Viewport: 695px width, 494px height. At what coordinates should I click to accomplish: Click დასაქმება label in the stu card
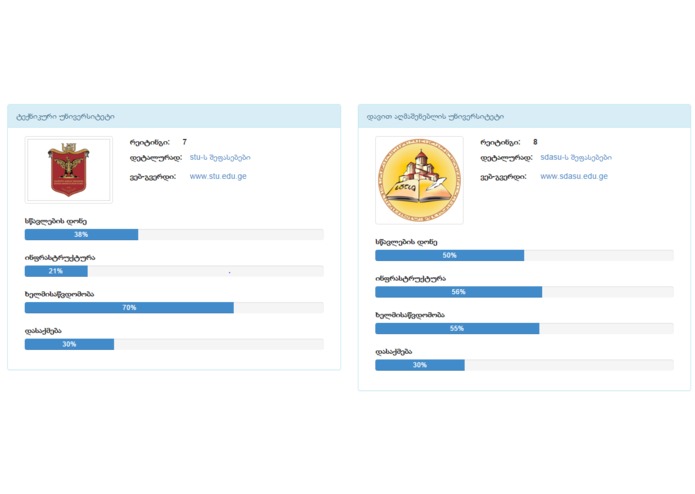click(43, 331)
